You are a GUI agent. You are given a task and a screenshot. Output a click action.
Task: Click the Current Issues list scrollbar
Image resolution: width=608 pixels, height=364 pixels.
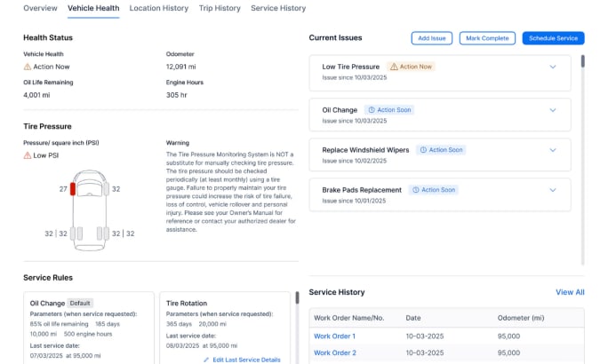(583, 62)
